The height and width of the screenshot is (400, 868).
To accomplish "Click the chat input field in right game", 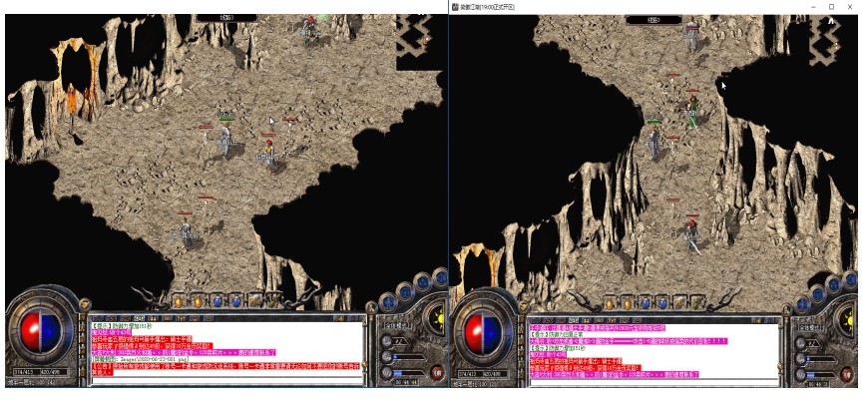I will [x=653, y=382].
